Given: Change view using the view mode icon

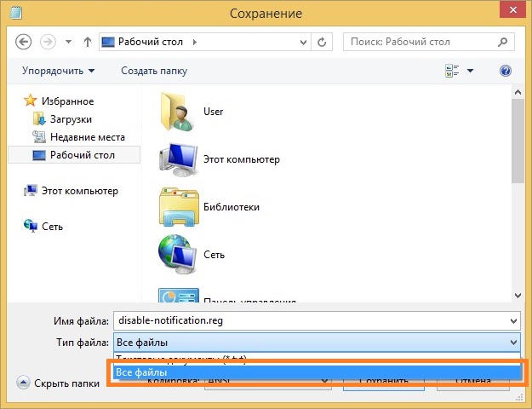Looking at the screenshot, I should pyautogui.click(x=452, y=71).
